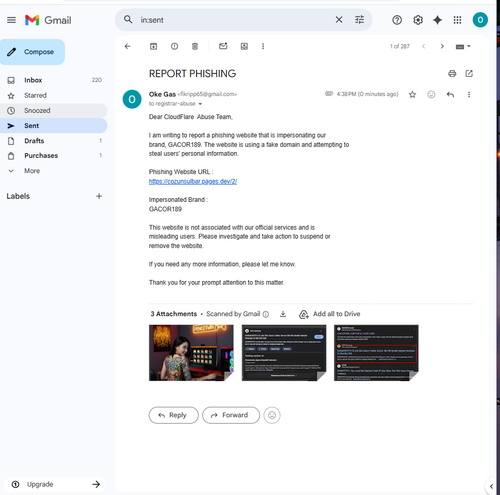Click the search magnifier icon
Screen dimensions: 500x495
coord(128,20)
